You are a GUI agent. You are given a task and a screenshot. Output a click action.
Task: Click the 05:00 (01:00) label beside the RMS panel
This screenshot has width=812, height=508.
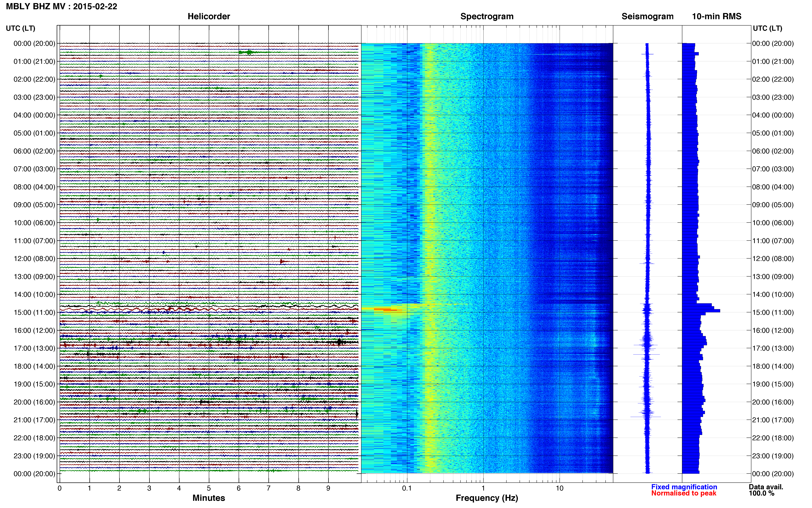773,133
